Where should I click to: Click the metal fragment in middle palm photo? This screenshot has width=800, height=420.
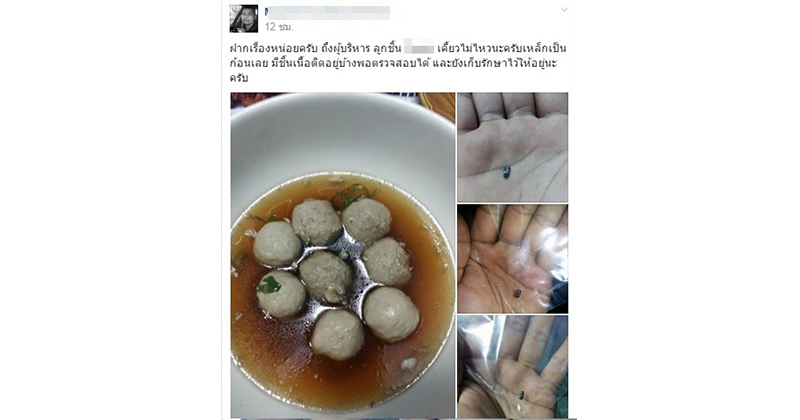pyautogui.click(x=517, y=293)
